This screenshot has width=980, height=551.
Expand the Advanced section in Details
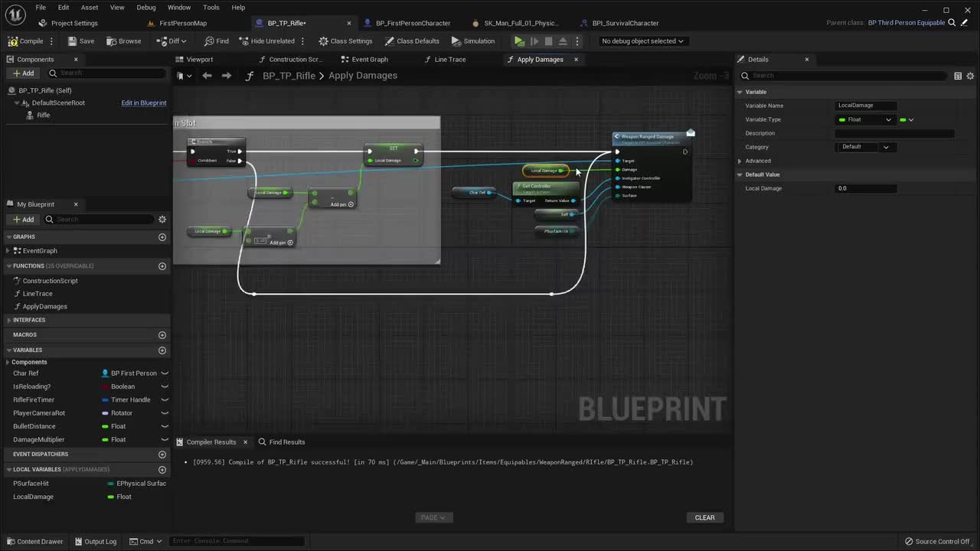pos(740,161)
